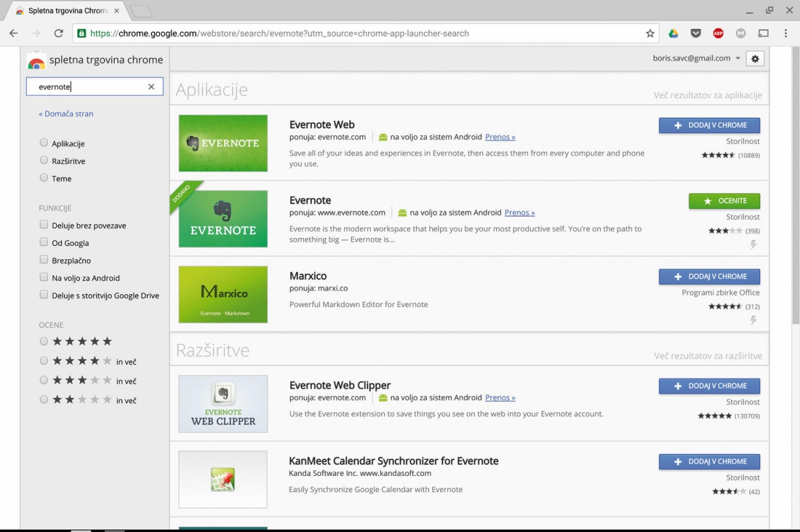
Task: Open the web store settings gear
Action: pyautogui.click(x=755, y=59)
